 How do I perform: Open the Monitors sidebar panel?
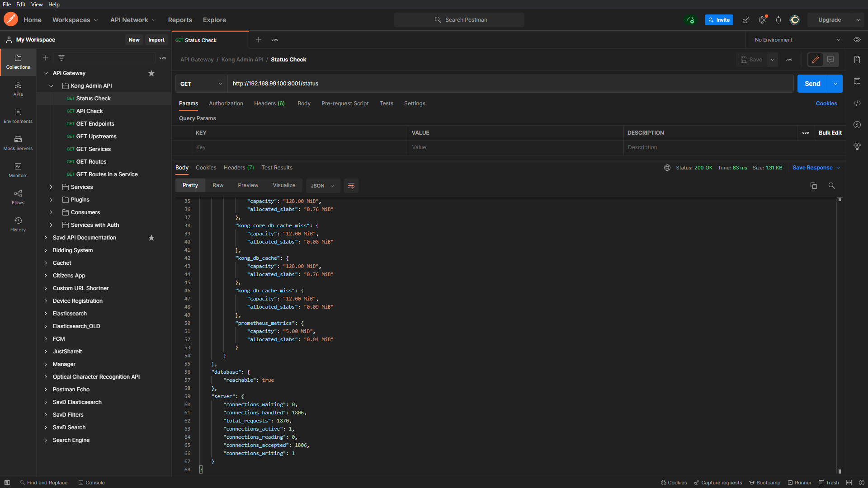click(x=18, y=170)
